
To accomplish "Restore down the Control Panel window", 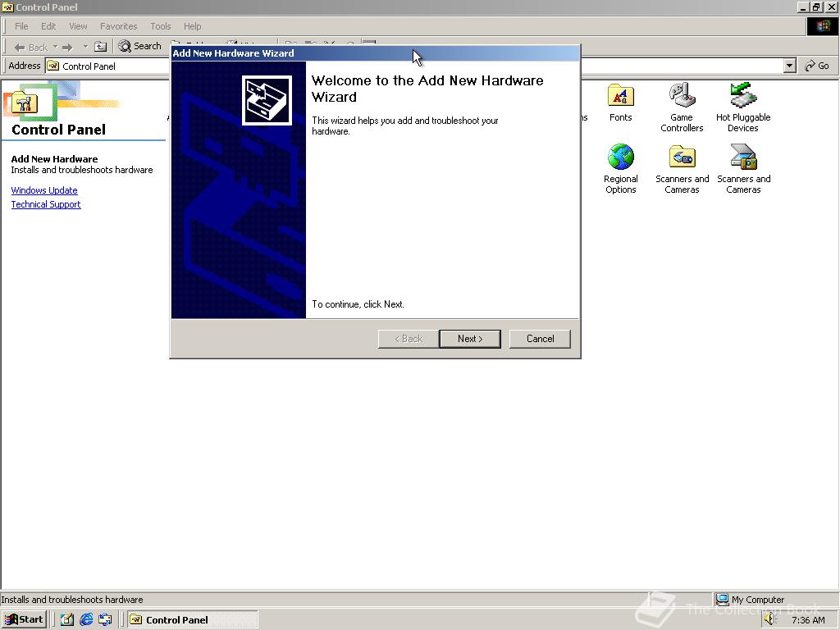I will [x=816, y=7].
